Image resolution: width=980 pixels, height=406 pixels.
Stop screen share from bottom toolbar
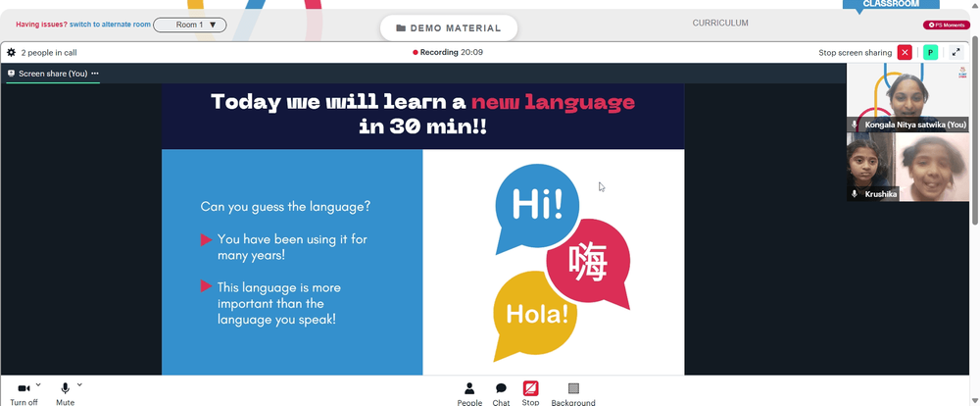point(530,394)
